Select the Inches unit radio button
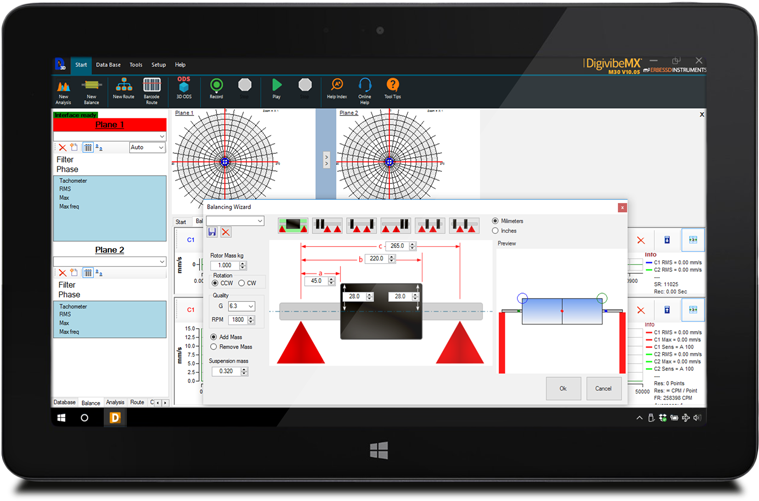 pyautogui.click(x=495, y=230)
